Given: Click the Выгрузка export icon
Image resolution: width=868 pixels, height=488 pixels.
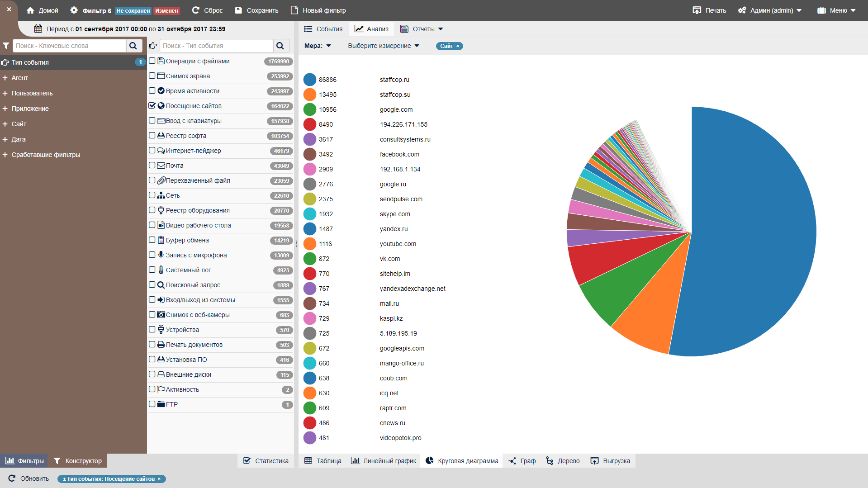Looking at the screenshot, I should (595, 461).
